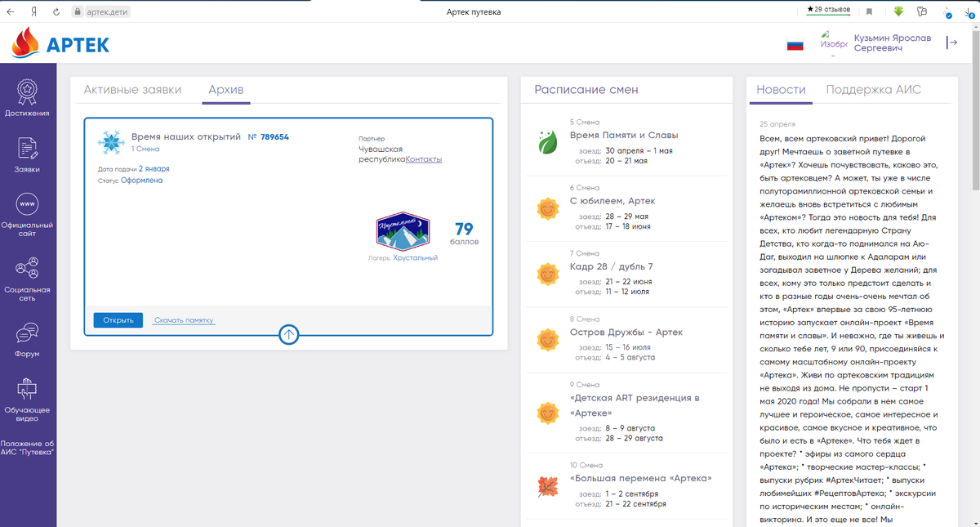Collapse the application card with up-arrow circle

point(289,334)
